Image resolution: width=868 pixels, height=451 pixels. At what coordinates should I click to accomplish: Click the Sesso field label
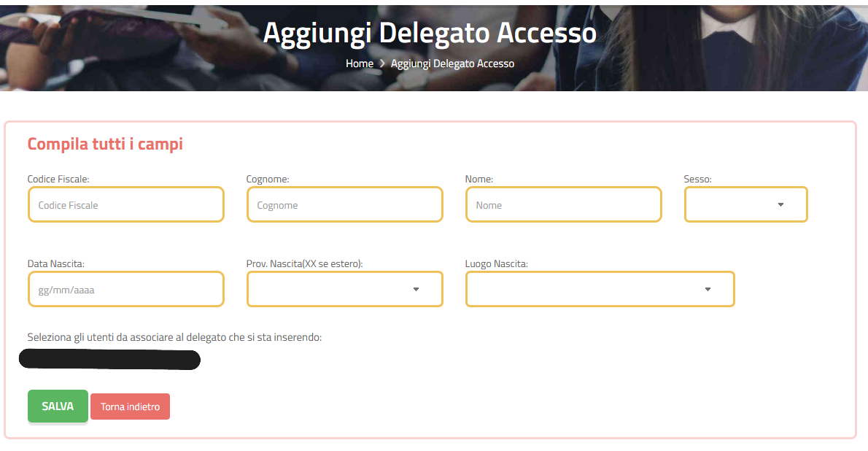tap(697, 179)
